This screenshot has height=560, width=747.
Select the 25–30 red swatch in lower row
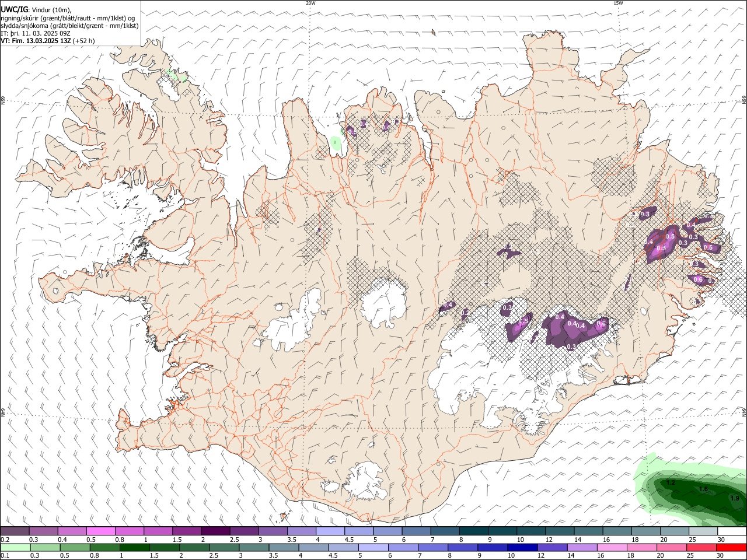tap(701, 547)
